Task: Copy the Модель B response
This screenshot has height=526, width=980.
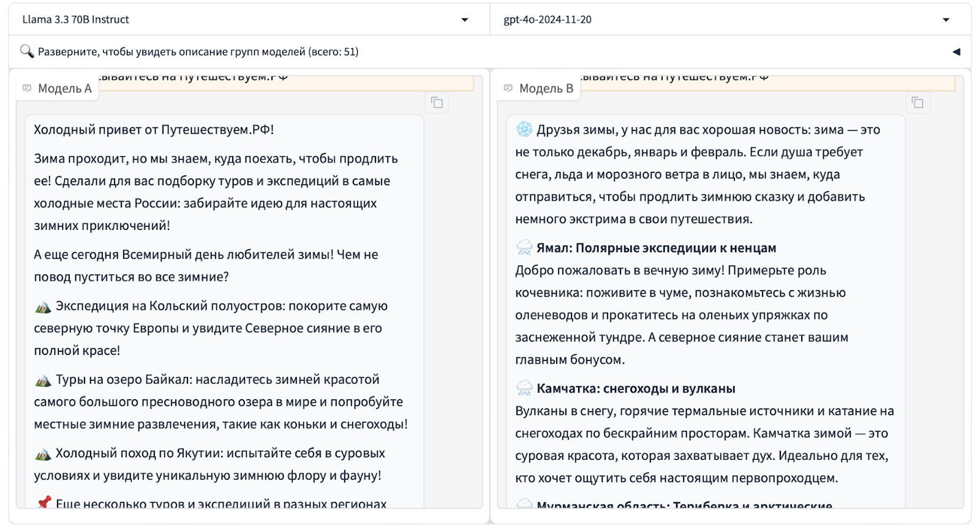Action: click(x=918, y=102)
